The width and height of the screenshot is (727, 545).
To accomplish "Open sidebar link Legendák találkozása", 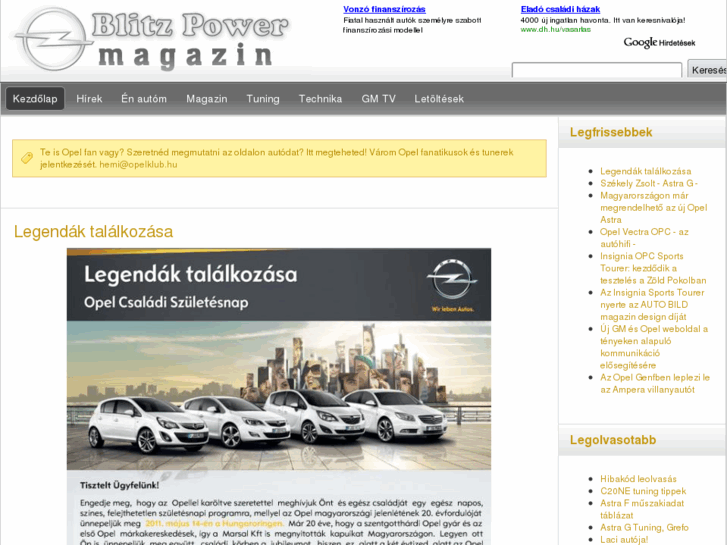I will click(645, 171).
